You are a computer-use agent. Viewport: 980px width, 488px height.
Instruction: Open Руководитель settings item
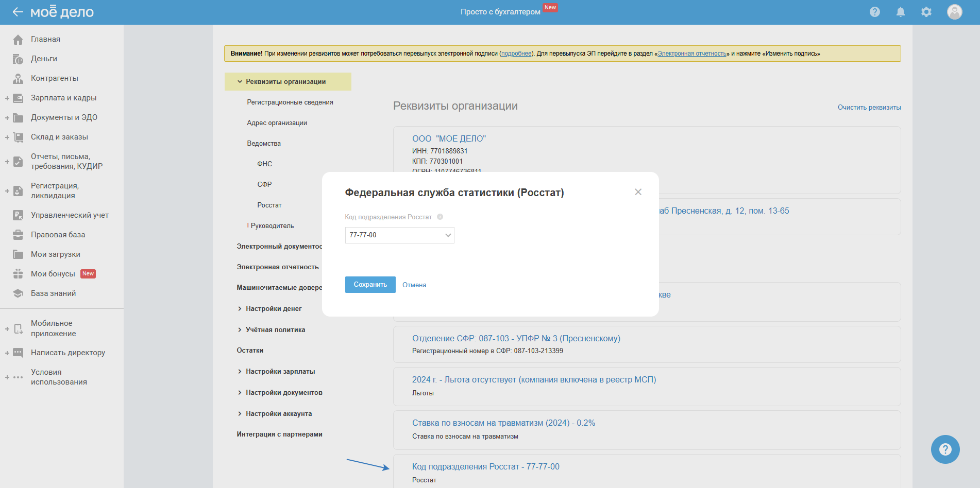[271, 226]
